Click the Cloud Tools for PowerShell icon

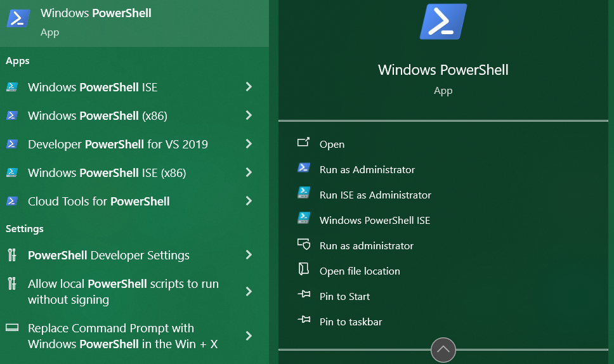(12, 201)
